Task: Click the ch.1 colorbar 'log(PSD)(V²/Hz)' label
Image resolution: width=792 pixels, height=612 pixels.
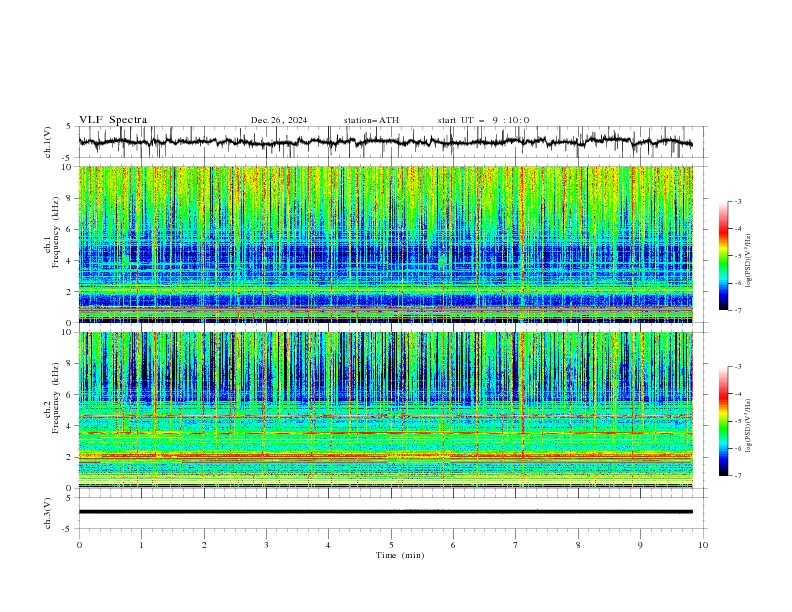Action: pyautogui.click(x=749, y=261)
